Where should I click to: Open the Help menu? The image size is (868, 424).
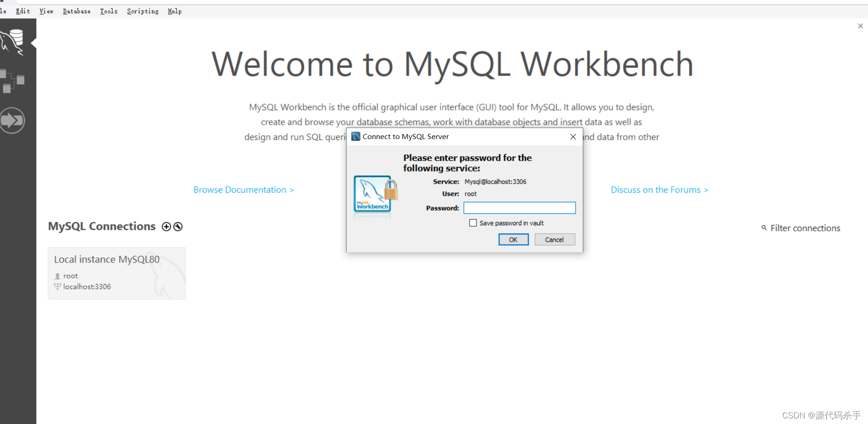click(x=174, y=11)
